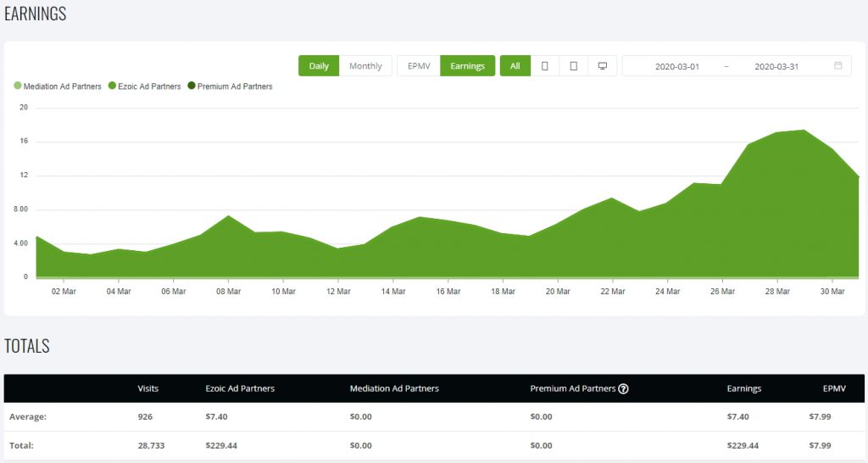Click the Earnings column header in totals
The height and width of the screenshot is (463, 868).
(x=744, y=388)
